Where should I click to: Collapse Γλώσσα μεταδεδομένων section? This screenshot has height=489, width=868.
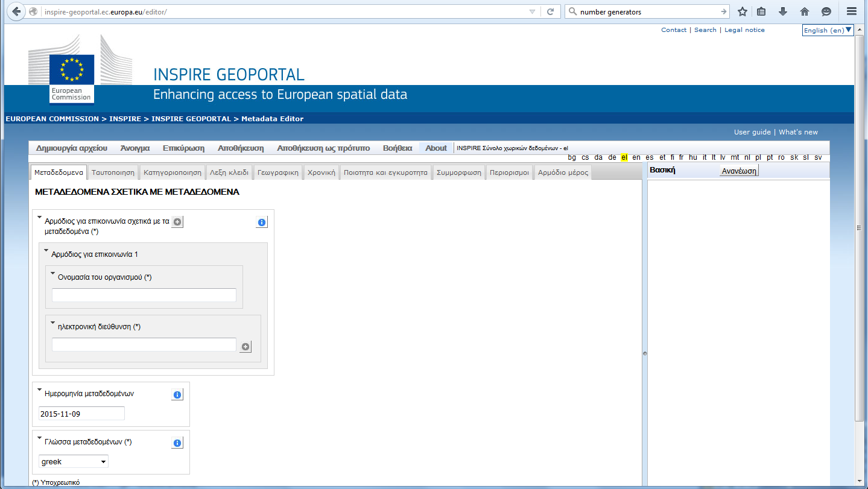coord(40,437)
